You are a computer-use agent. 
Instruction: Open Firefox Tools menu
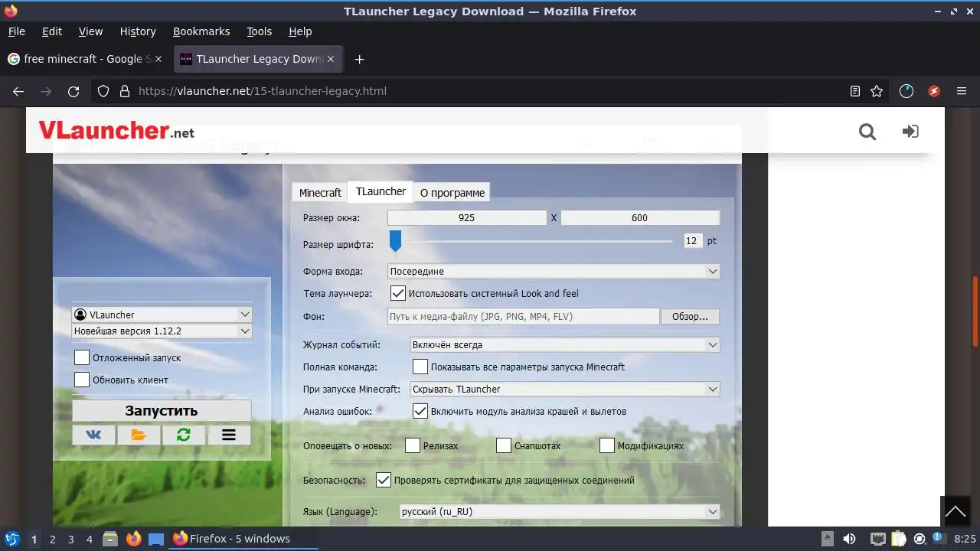click(259, 31)
